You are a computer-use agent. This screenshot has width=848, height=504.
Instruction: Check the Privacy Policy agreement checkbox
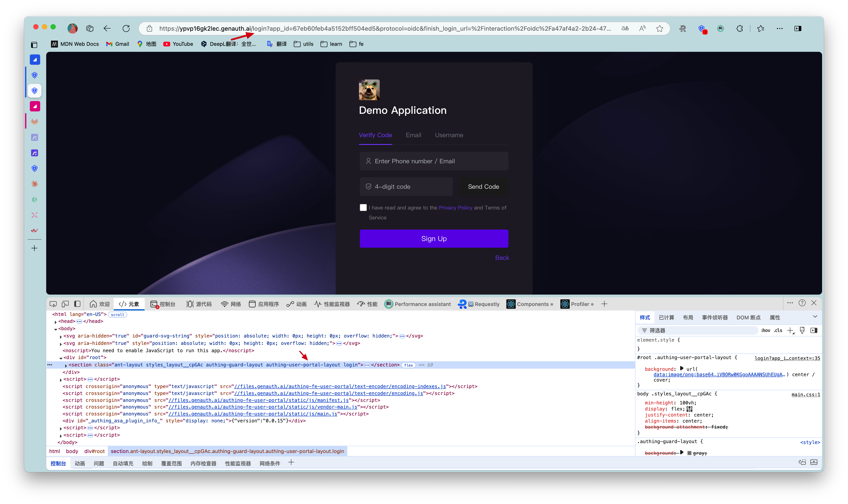click(363, 208)
